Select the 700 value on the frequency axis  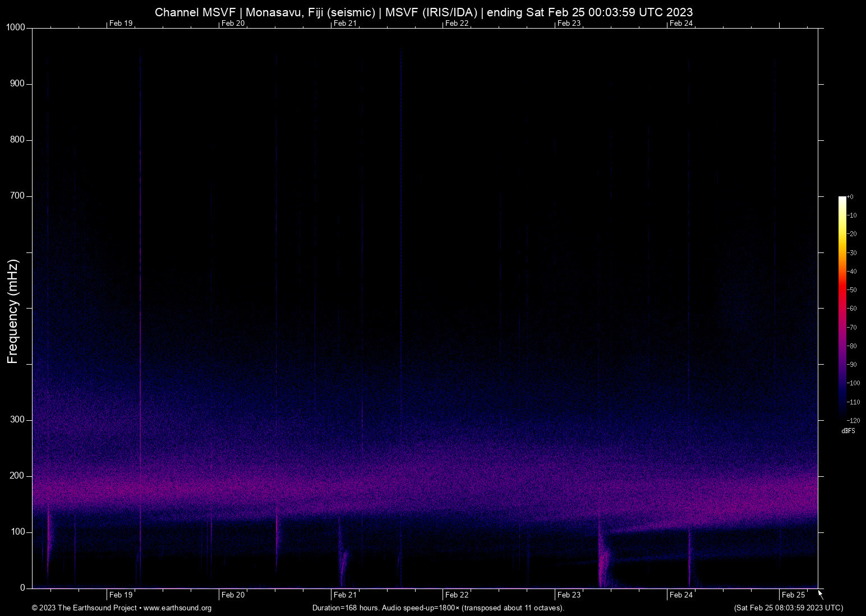(17, 196)
